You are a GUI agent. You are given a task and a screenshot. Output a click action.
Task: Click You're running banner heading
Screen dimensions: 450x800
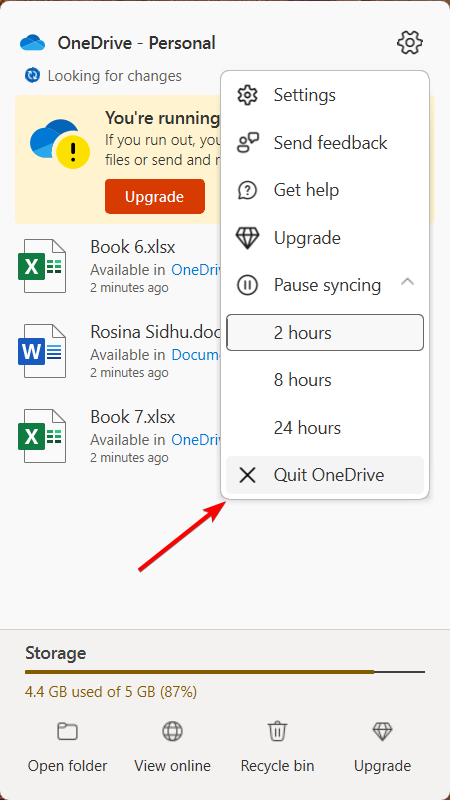coord(162,118)
